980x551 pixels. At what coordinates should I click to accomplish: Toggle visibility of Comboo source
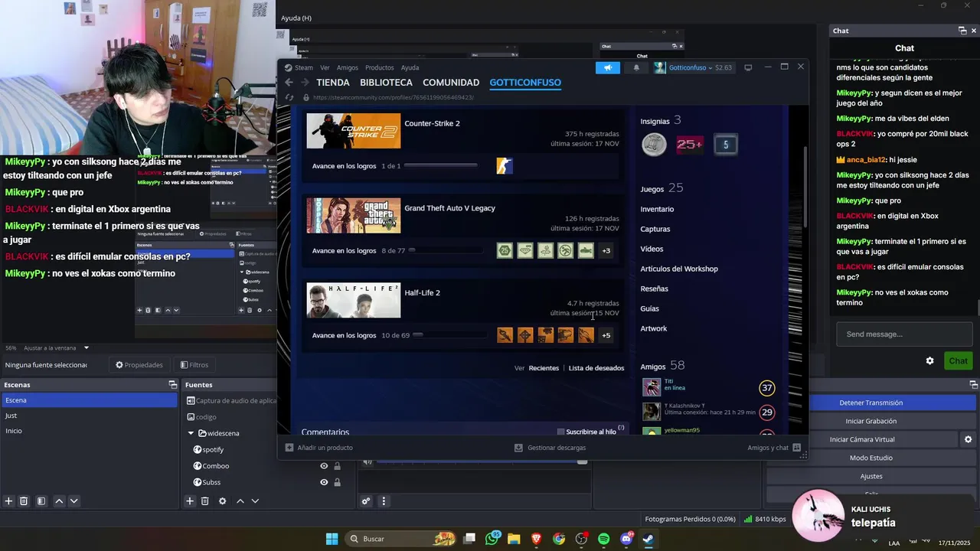coord(324,466)
